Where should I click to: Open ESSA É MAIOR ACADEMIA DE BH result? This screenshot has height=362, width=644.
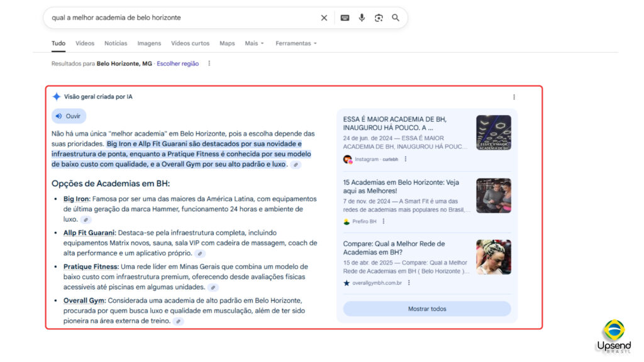(395, 124)
